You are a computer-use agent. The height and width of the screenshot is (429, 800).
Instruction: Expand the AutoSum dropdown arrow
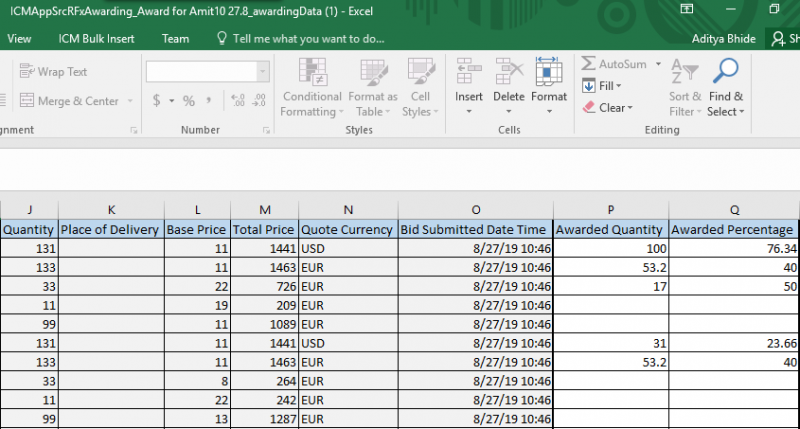click(x=659, y=64)
